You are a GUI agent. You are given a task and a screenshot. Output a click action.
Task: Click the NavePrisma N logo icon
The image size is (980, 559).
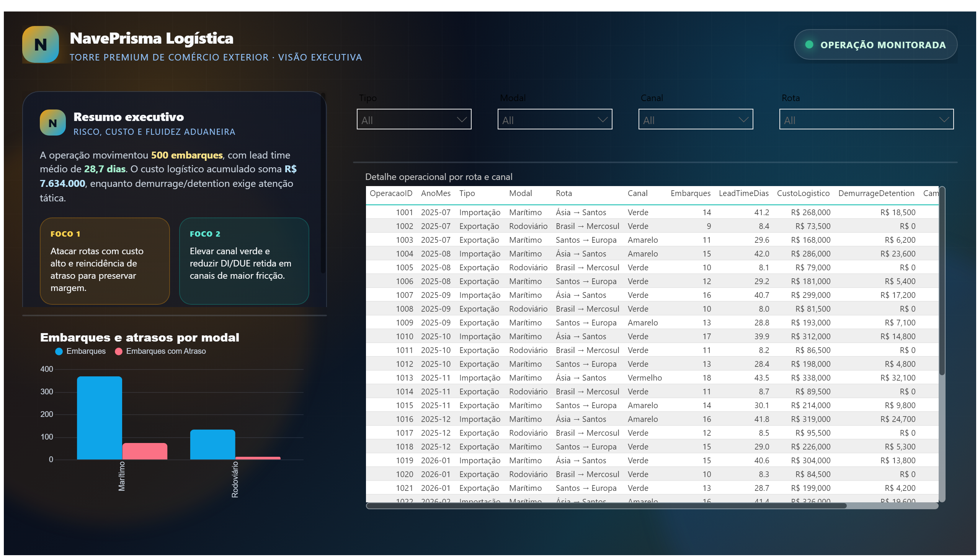point(40,44)
